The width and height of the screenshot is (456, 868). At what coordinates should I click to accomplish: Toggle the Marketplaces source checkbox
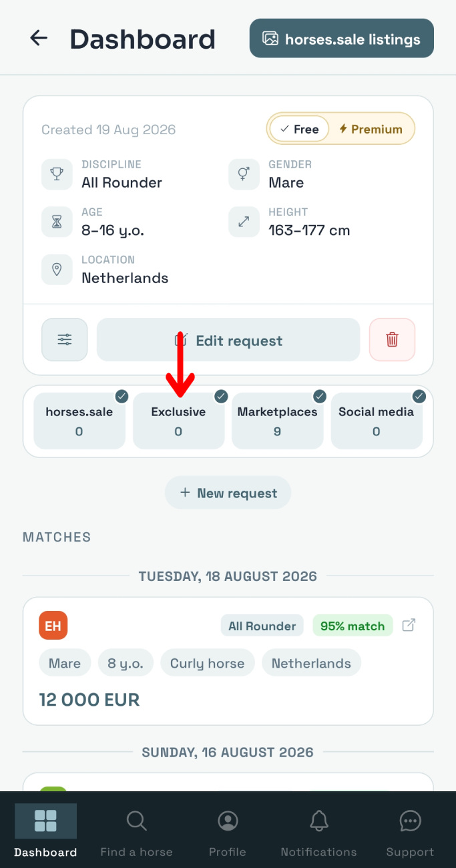pos(320,397)
